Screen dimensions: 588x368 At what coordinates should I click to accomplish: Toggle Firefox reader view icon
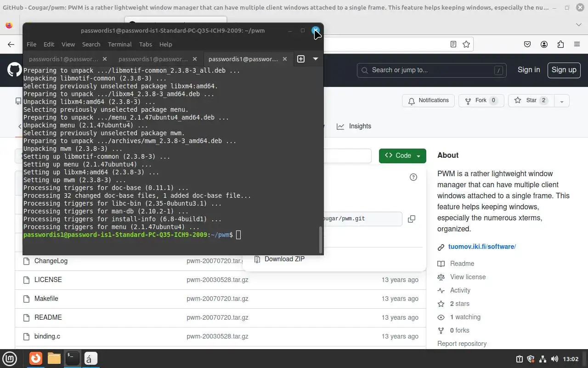[x=453, y=44]
